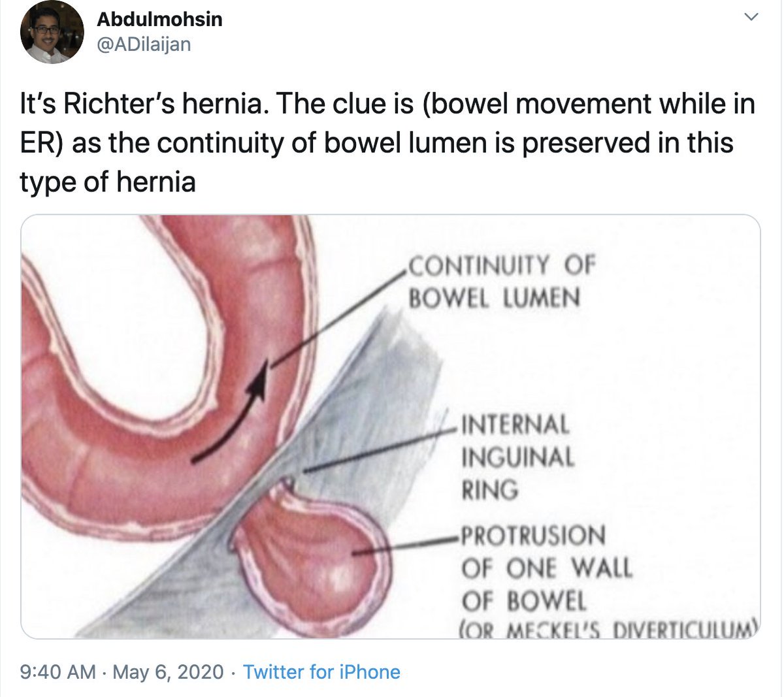Viewport: 784px width, 697px height.
Task: Select the 9:40 AM timestamp
Action: point(58,672)
